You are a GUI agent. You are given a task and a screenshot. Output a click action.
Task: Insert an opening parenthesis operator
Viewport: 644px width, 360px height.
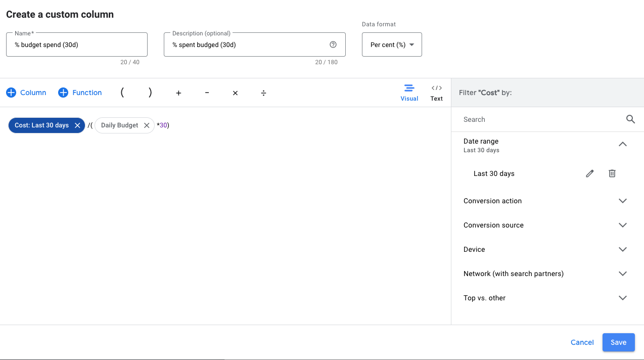pos(122,93)
